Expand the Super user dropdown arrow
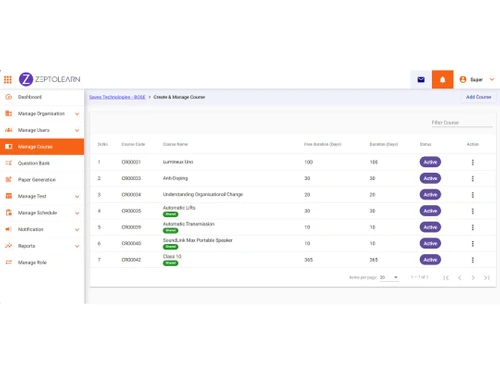The height and width of the screenshot is (375, 500). pyautogui.click(x=492, y=79)
